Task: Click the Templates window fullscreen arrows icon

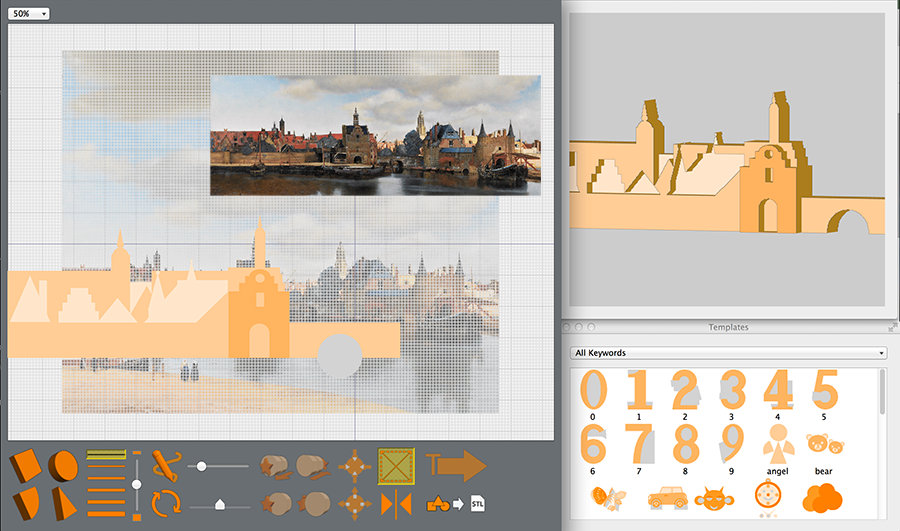Action: [892, 327]
